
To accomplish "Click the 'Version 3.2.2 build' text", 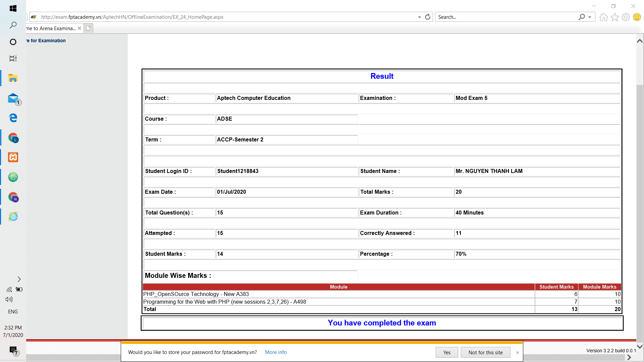I will pyautogui.click(x=611, y=351).
